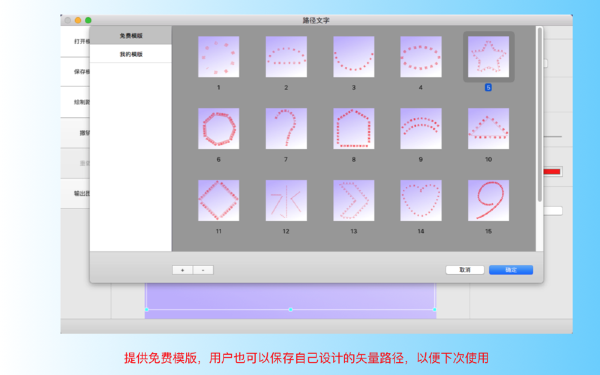Screen dimensions: 600x375
Task: Click label number 14 under heart
Action: tap(421, 231)
